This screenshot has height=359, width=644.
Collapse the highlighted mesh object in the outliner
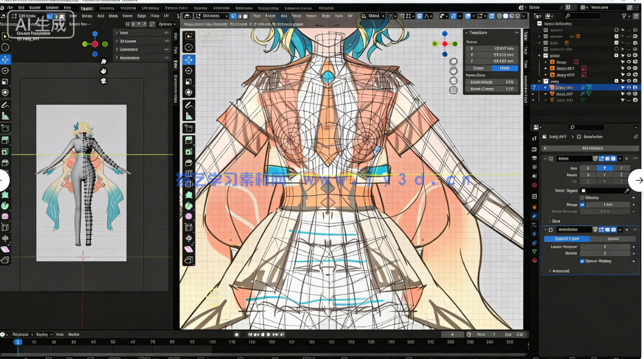pyautogui.click(x=545, y=88)
